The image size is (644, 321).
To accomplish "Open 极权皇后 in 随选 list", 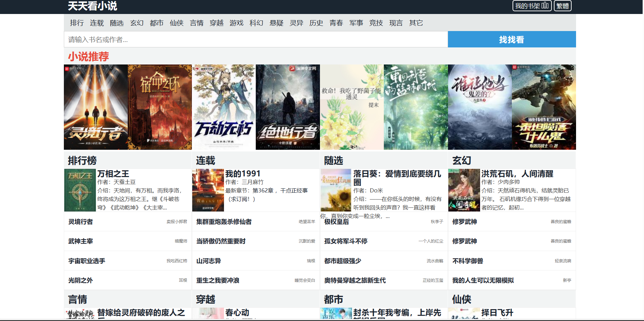I will pos(337,222).
